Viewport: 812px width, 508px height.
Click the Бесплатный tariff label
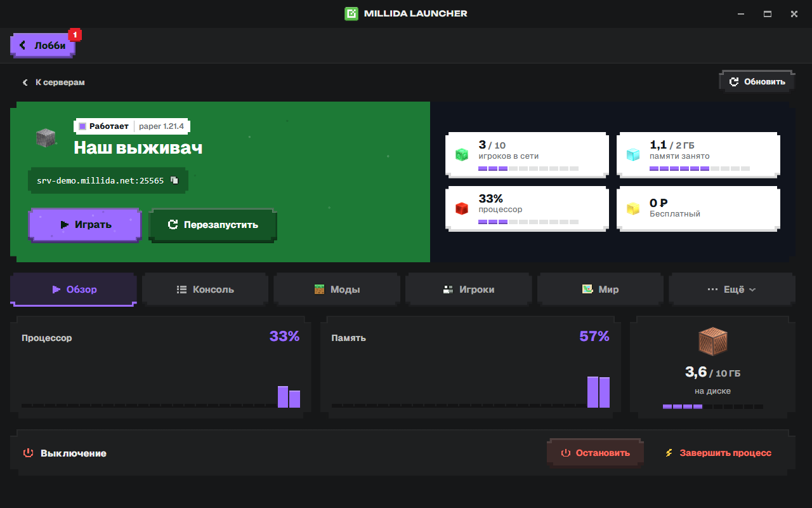(x=675, y=214)
